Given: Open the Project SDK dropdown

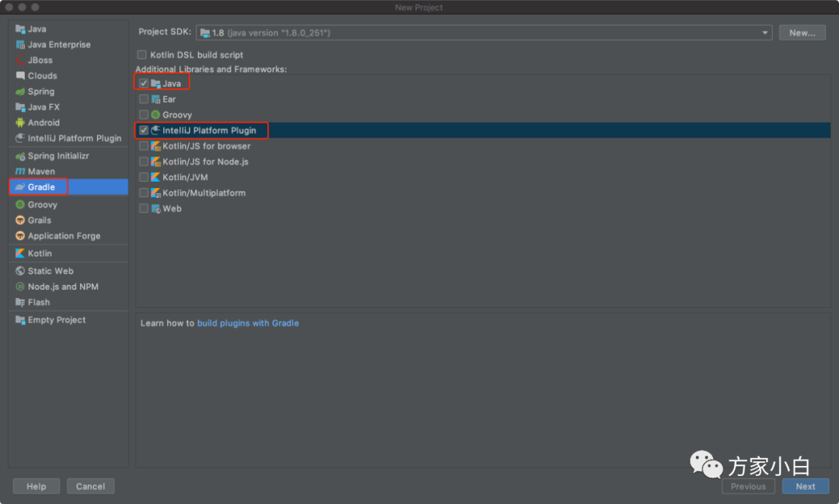Looking at the screenshot, I should pyautogui.click(x=484, y=33).
